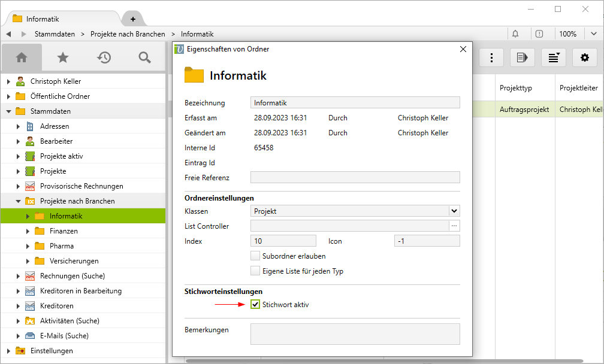Click into the Bemerkungen text field

[355, 333]
